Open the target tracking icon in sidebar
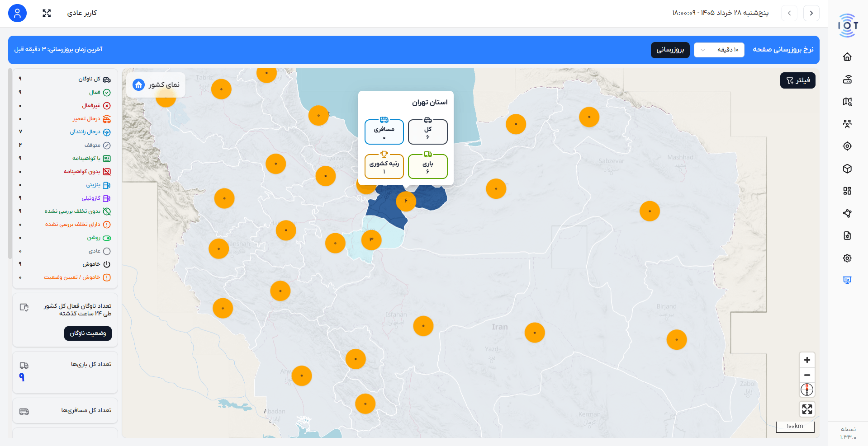The image size is (868, 446). point(847,146)
